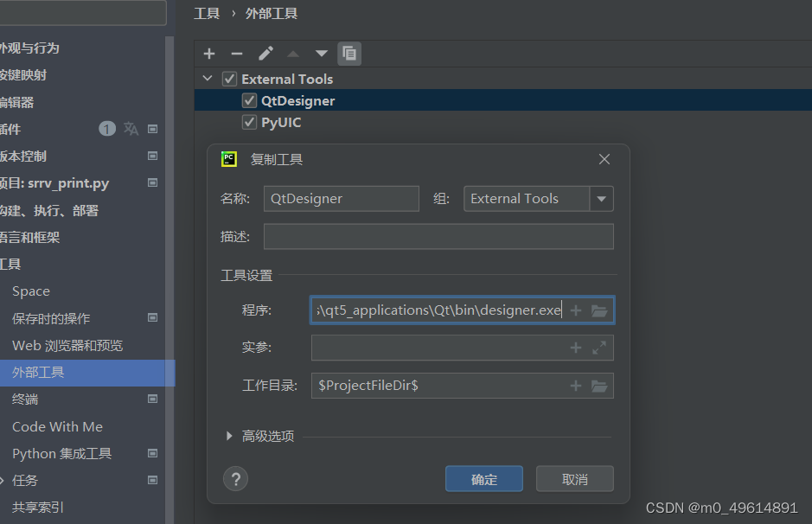The image size is (812, 524).
Task: Open Web 浏览器和预览 settings item
Action: [x=67, y=345]
